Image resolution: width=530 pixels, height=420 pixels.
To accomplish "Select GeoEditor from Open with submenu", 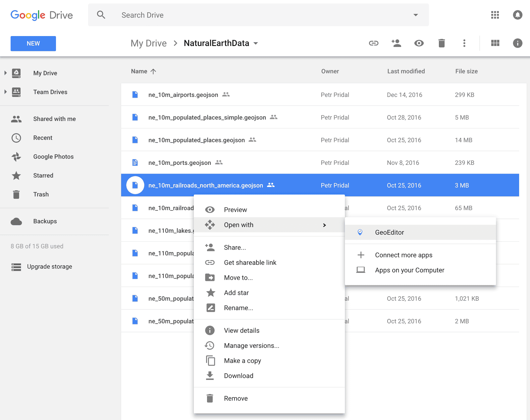I will click(x=389, y=232).
